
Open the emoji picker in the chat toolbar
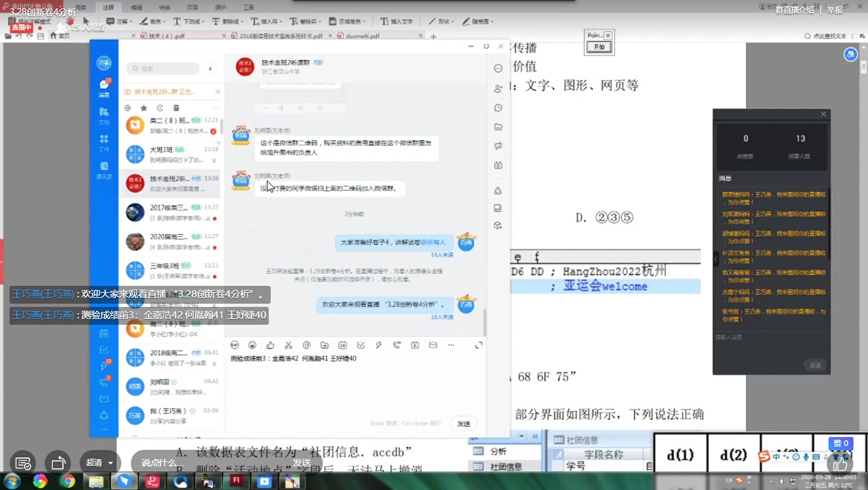[x=252, y=345]
